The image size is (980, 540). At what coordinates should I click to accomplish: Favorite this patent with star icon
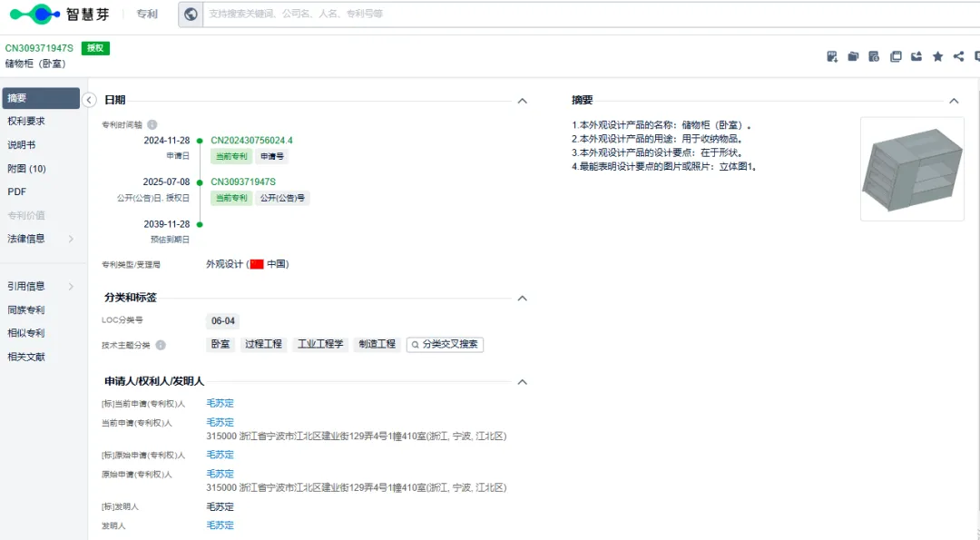click(937, 57)
